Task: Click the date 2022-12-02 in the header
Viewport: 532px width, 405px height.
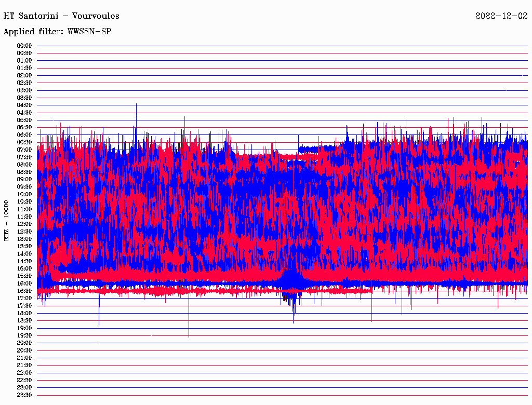Action: [x=501, y=16]
